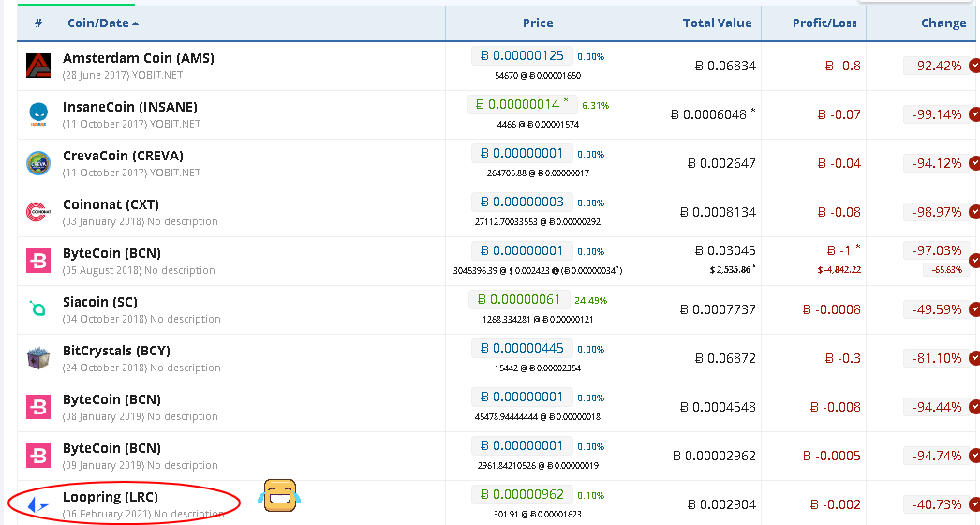The height and width of the screenshot is (525, 980).
Task: Open Siacoin (SC) entry
Action: [100, 302]
